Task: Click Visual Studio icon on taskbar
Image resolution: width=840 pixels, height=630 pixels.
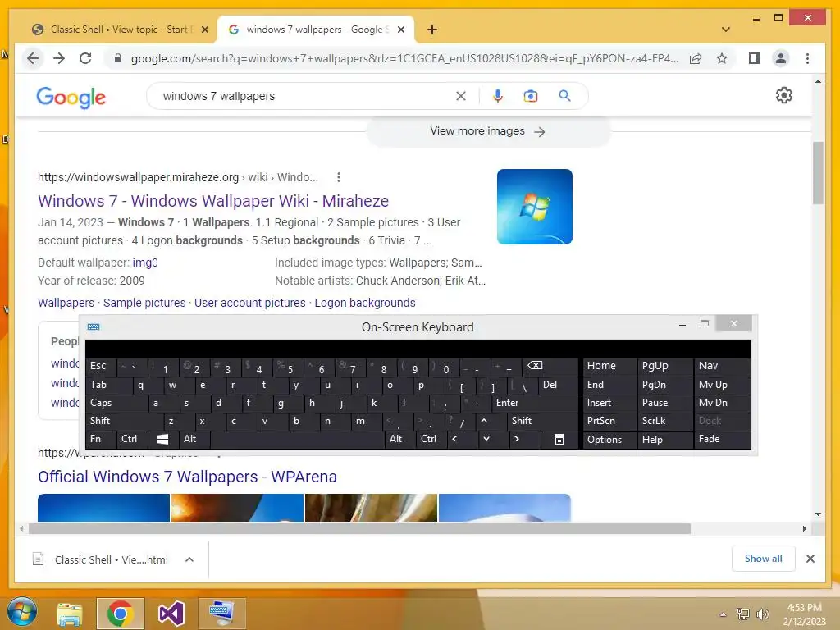Action: 171,614
